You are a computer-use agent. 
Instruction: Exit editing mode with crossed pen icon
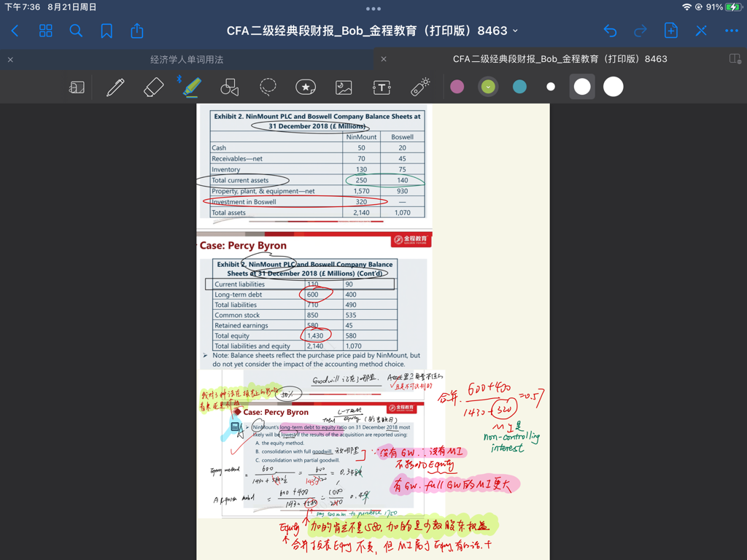point(701,31)
